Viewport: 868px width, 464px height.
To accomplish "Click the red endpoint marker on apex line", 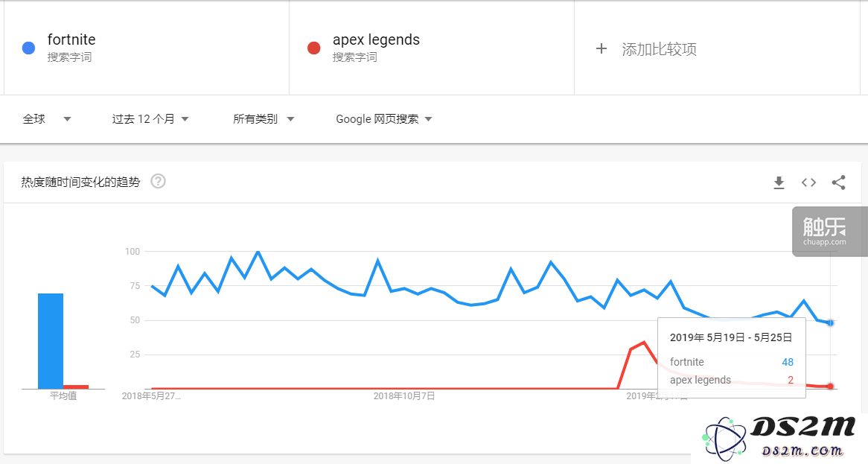I will point(830,387).
